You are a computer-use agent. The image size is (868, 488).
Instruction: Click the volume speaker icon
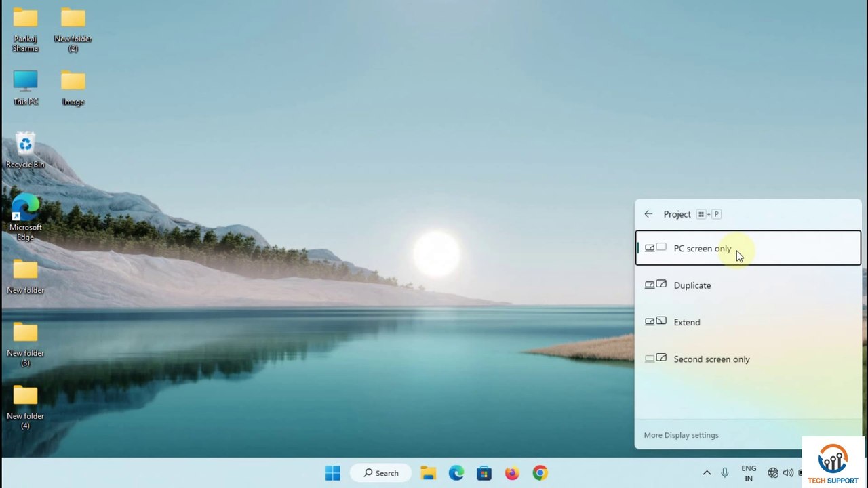[x=788, y=473]
